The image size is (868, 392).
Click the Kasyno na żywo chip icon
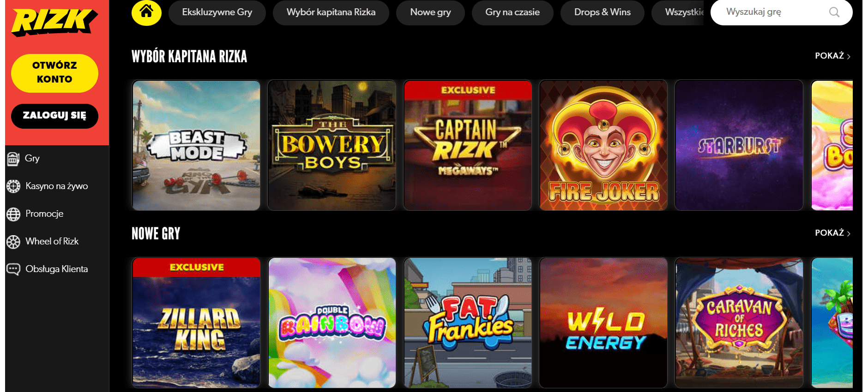[13, 186]
